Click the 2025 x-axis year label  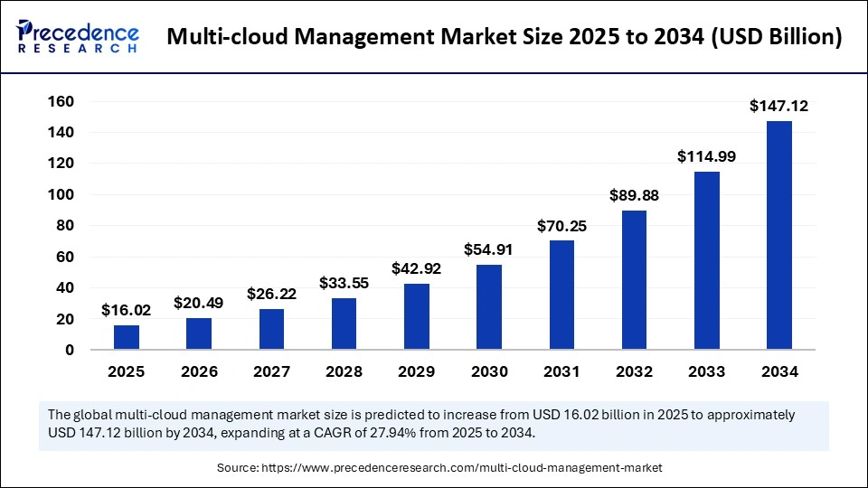[x=127, y=371]
